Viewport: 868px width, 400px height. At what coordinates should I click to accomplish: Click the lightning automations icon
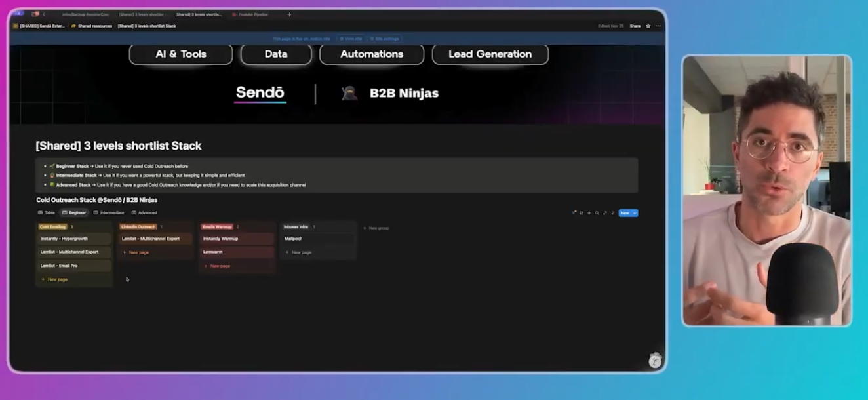(x=589, y=212)
